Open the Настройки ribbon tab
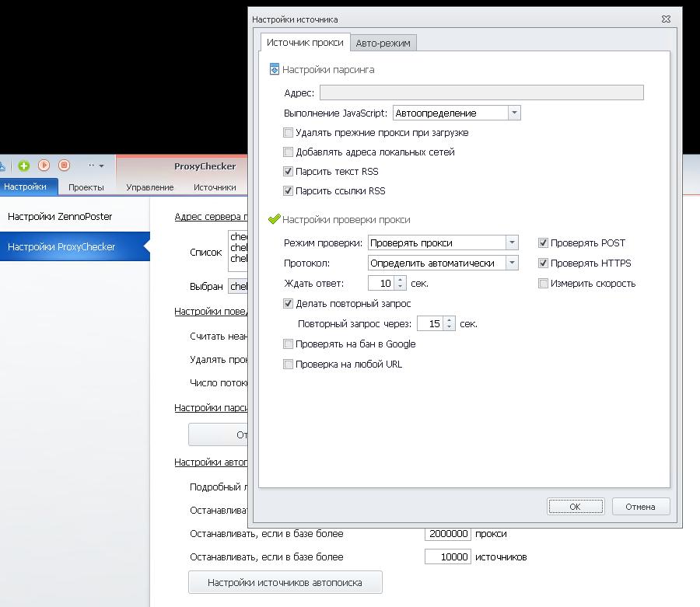700x607 pixels. [26, 187]
